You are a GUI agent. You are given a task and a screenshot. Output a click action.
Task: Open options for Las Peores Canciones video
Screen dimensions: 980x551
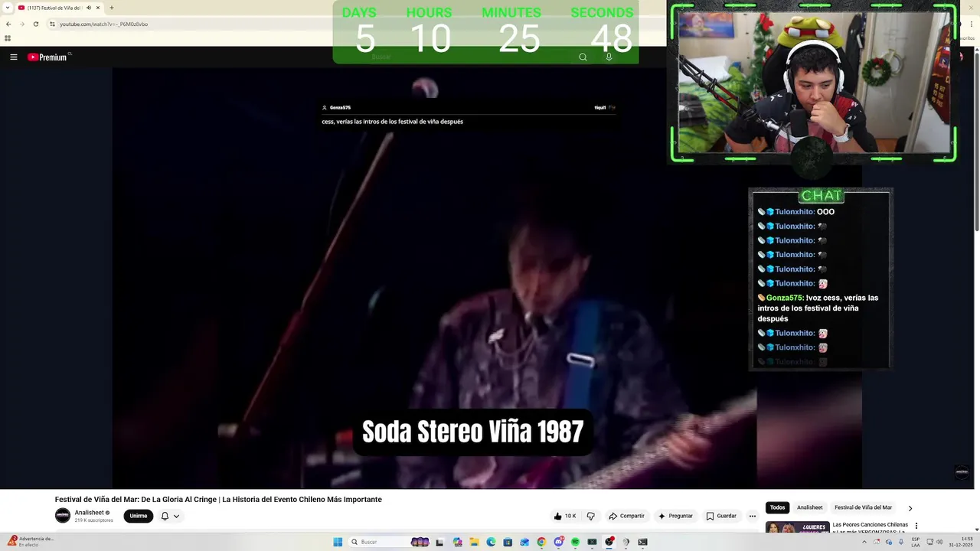(x=916, y=526)
